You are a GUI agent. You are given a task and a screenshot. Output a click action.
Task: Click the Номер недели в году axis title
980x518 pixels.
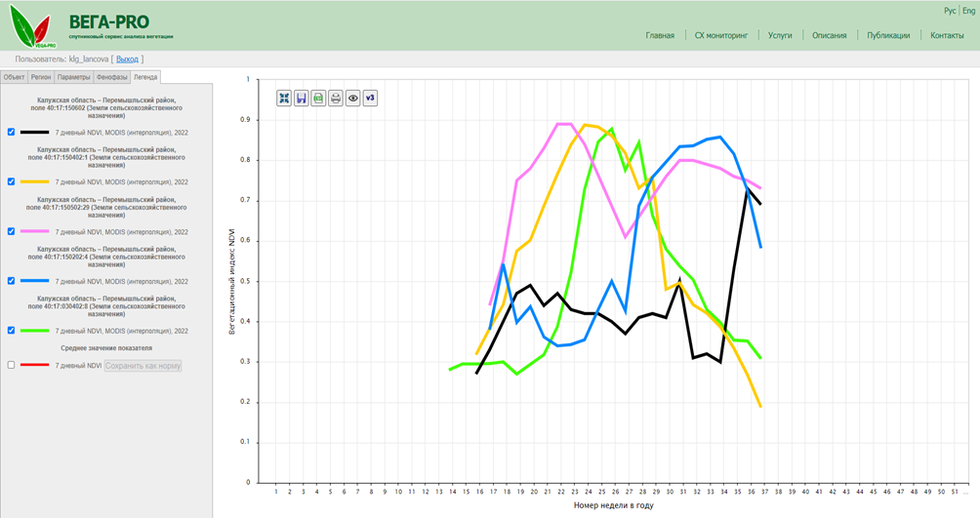pyautogui.click(x=614, y=505)
